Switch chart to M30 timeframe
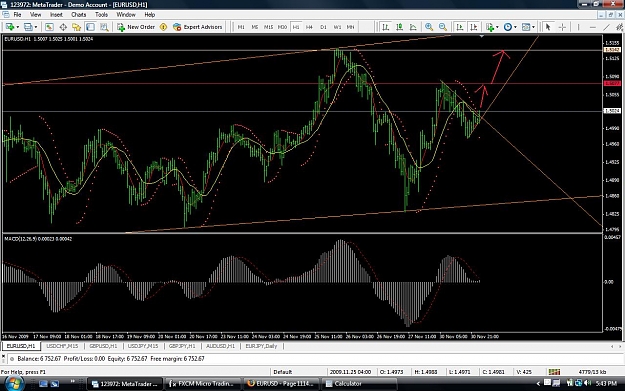 click(282, 27)
